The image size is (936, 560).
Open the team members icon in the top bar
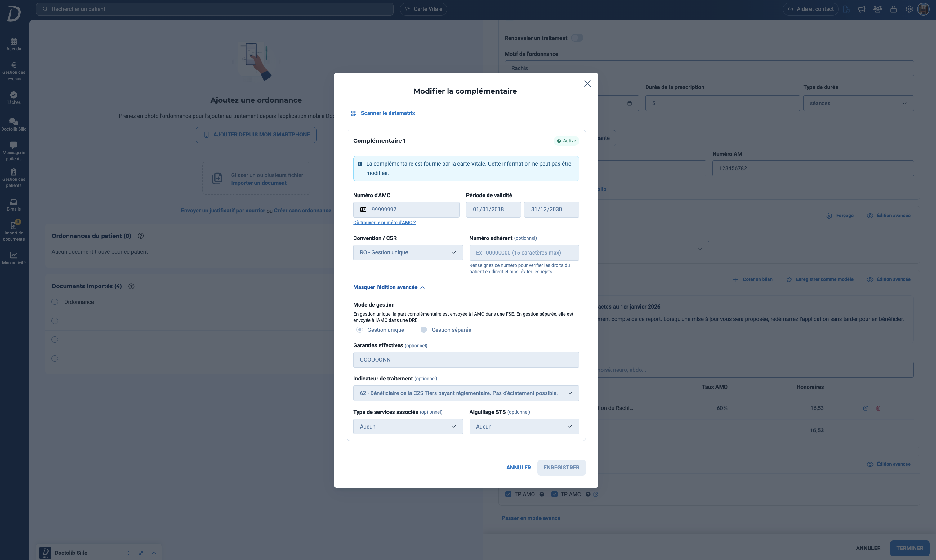coord(877,9)
